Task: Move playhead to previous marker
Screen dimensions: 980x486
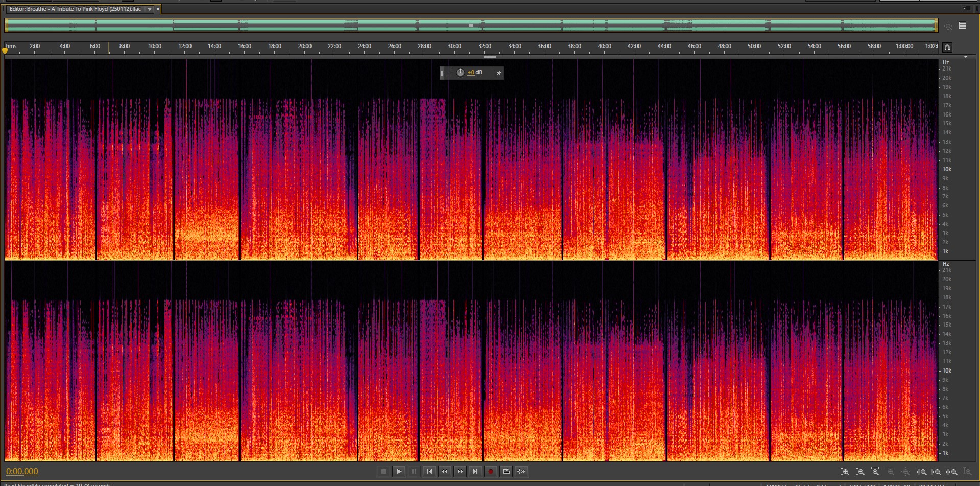Action: point(429,471)
